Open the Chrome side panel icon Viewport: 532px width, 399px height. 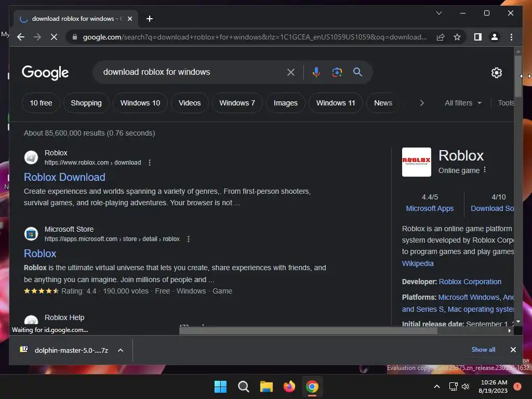478,37
